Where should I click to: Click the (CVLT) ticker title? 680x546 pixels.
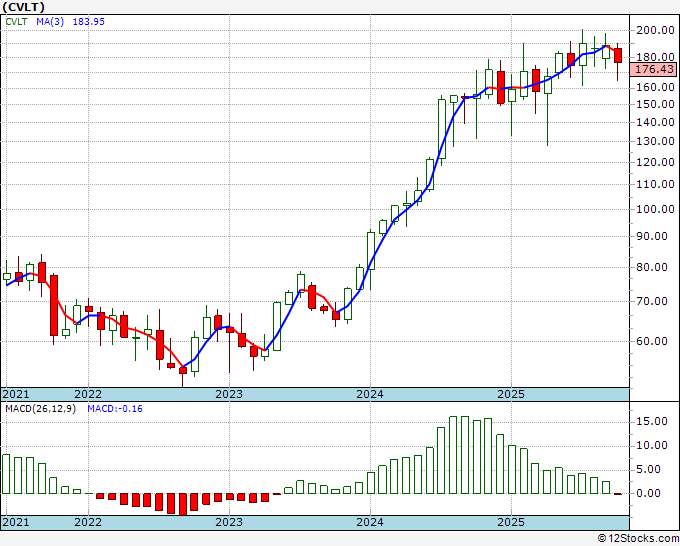tap(24, 6)
